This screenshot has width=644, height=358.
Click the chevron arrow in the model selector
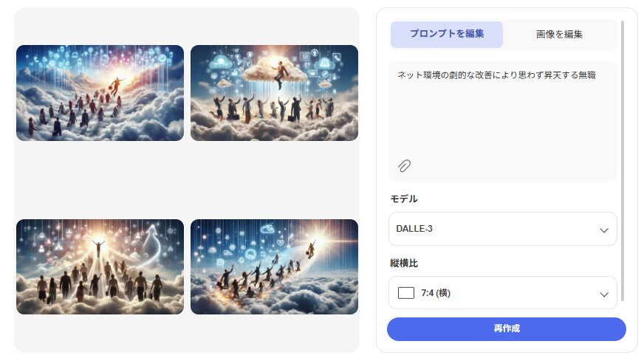[x=604, y=230]
